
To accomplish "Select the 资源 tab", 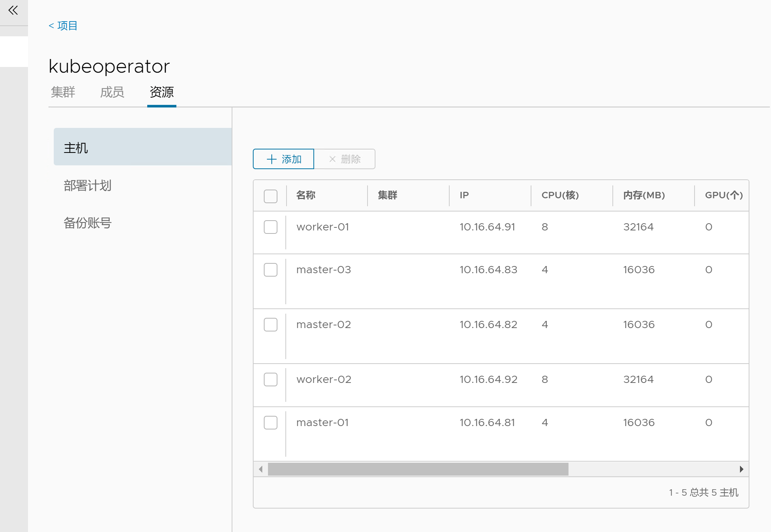I will click(x=162, y=92).
